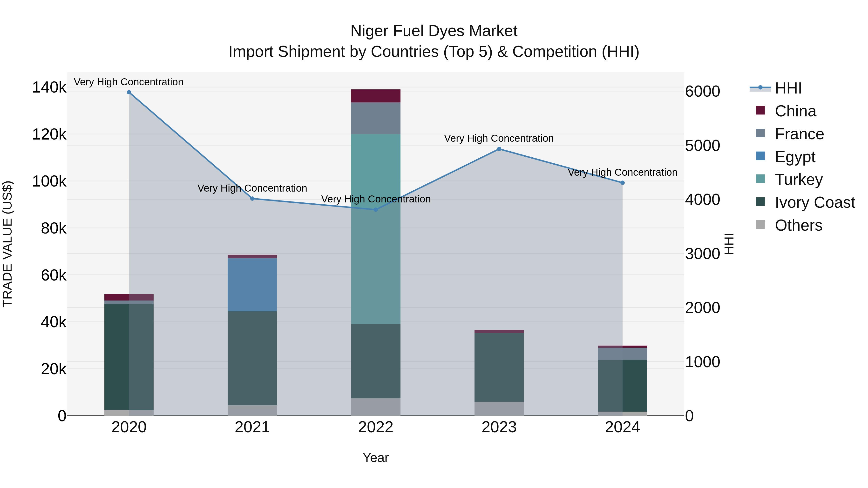Toggle the China legend entry
This screenshot has width=868, height=488.
coord(786,111)
